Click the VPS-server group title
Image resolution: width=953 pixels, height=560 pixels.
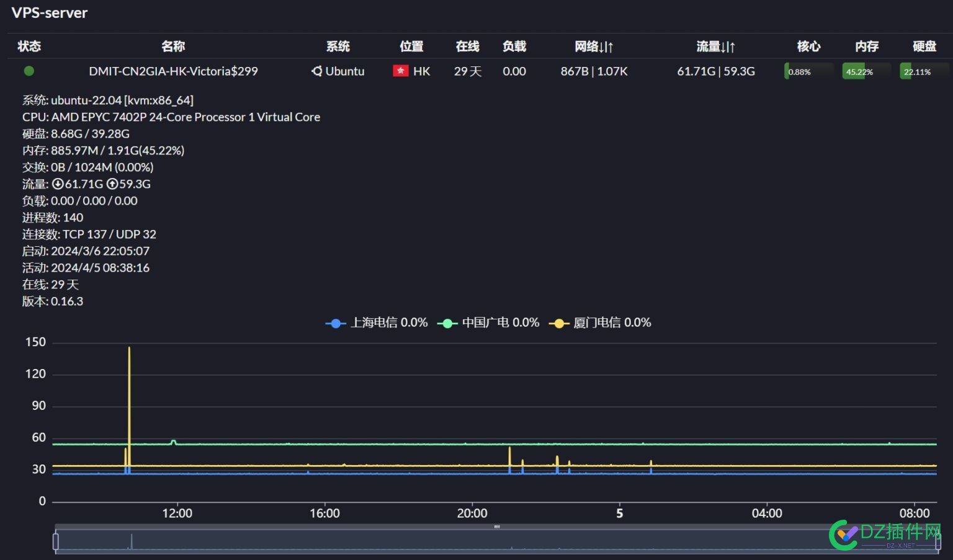pyautogui.click(x=50, y=13)
